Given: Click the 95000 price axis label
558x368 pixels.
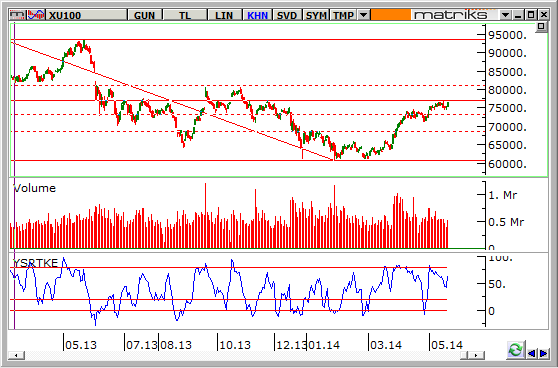Looking at the screenshot, I should point(507,35).
